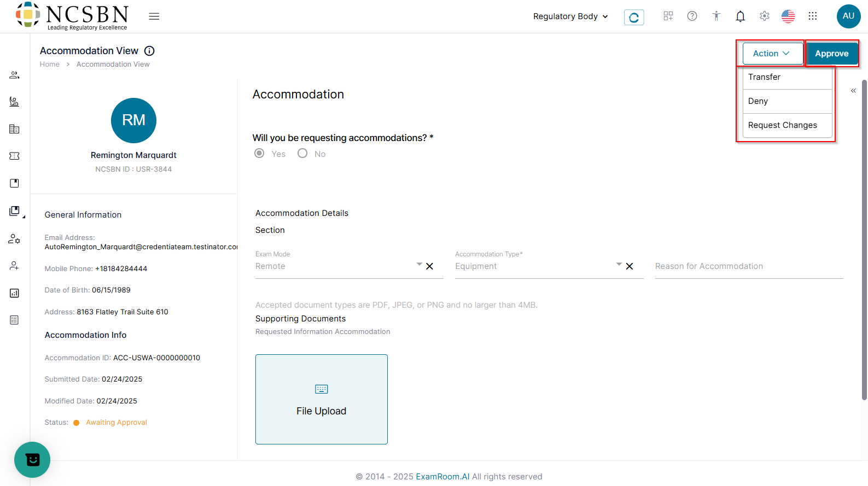Expand the Exam Mode dropdown arrow
Screen dimensions: 868x486
420,265
